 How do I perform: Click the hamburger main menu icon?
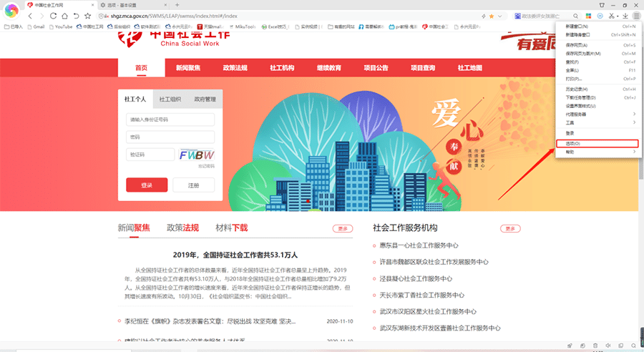click(635, 15)
